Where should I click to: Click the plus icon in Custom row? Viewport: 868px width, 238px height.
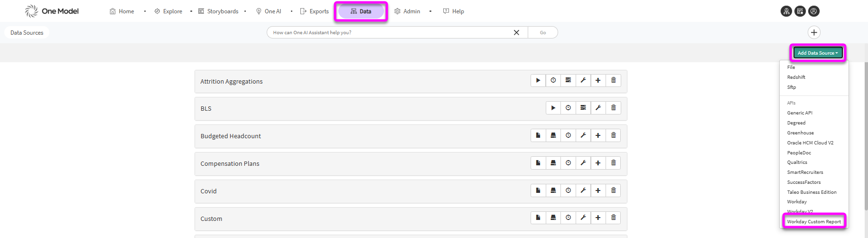(x=598, y=218)
